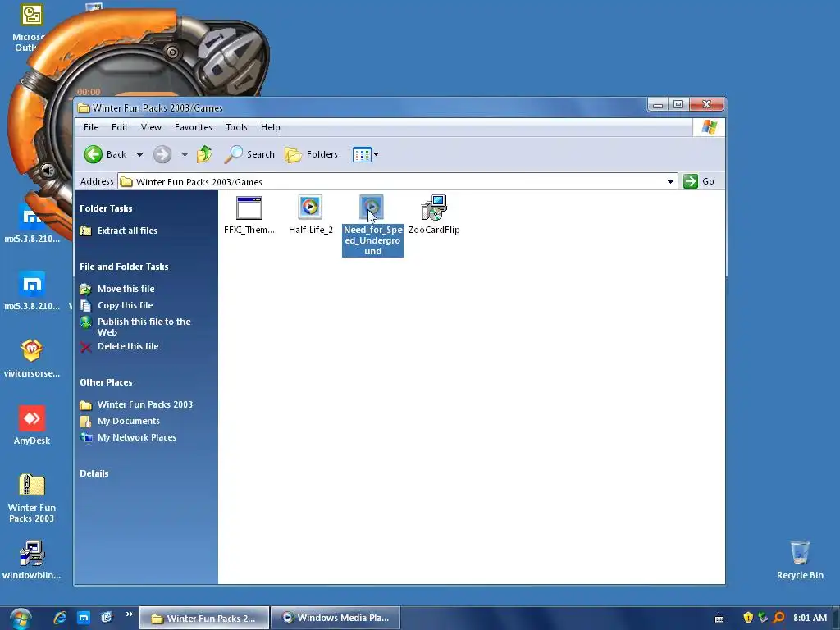Click Extract all files
840x630 pixels.
(x=127, y=231)
